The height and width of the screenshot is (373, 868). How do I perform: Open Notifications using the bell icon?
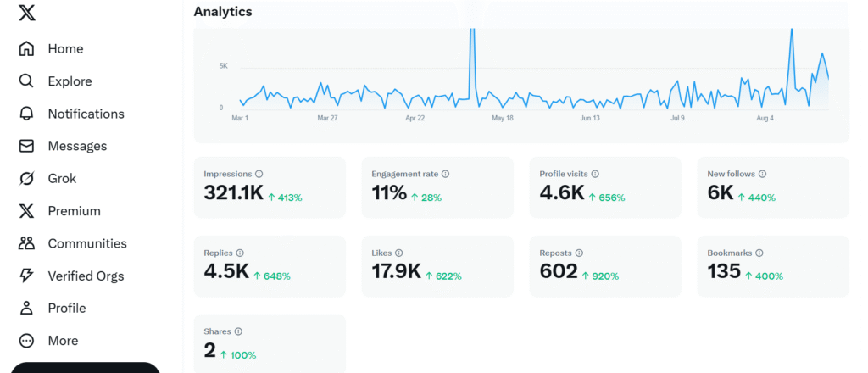tap(27, 114)
